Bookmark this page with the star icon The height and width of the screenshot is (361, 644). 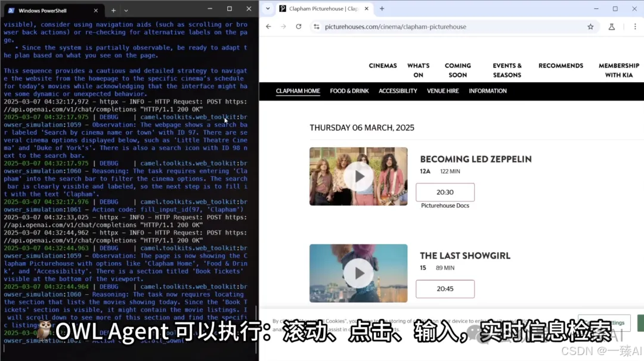click(x=590, y=27)
